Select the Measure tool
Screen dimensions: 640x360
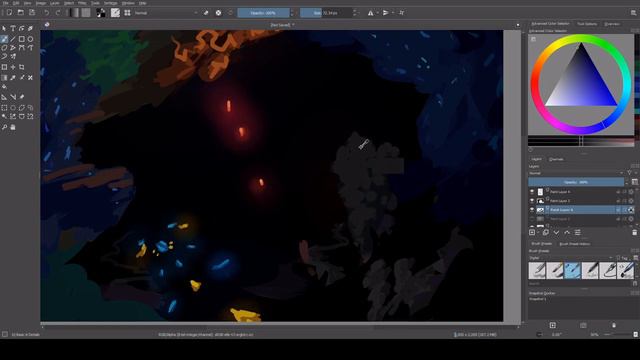point(13,97)
